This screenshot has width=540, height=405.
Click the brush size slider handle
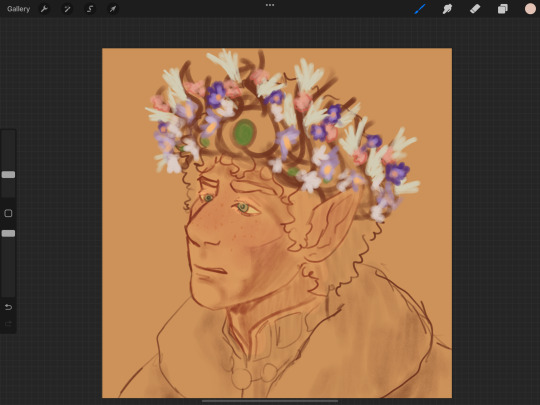(x=8, y=175)
